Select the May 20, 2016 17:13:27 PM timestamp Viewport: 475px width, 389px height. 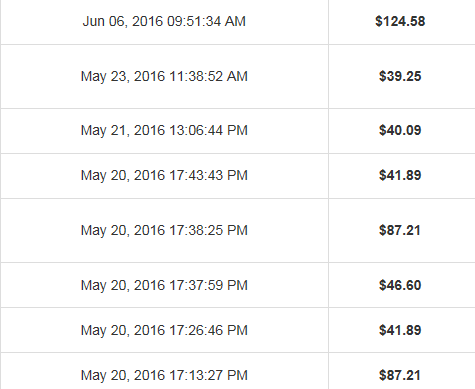click(x=164, y=376)
